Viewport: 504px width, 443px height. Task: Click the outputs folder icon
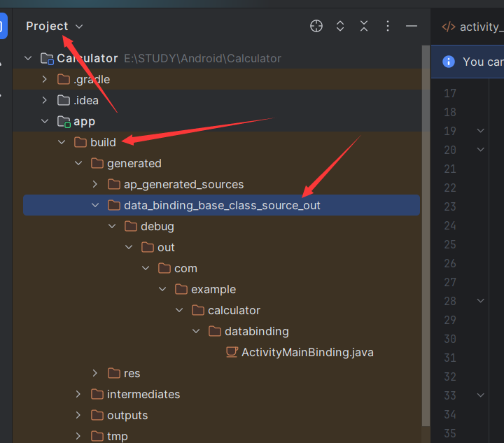coord(97,415)
